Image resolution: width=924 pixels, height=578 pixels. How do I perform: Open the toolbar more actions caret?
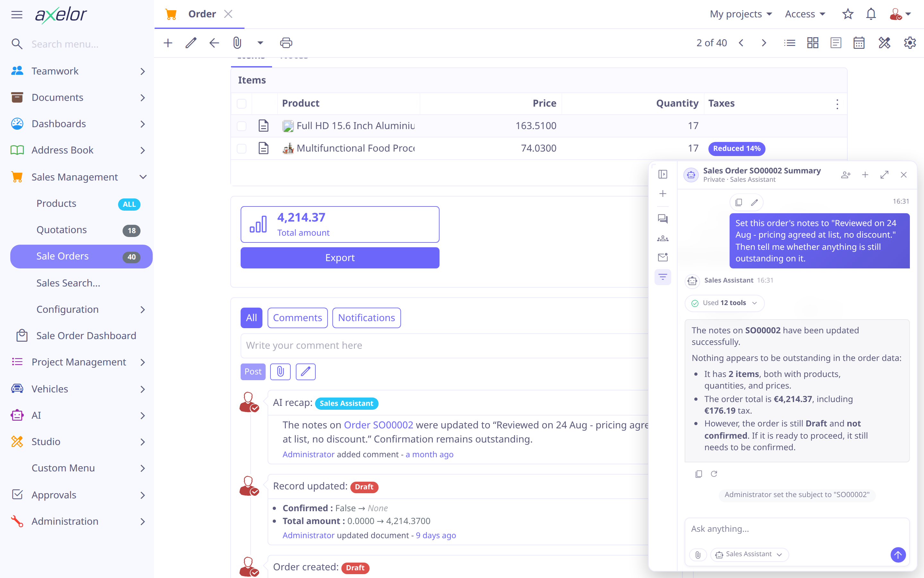point(261,43)
